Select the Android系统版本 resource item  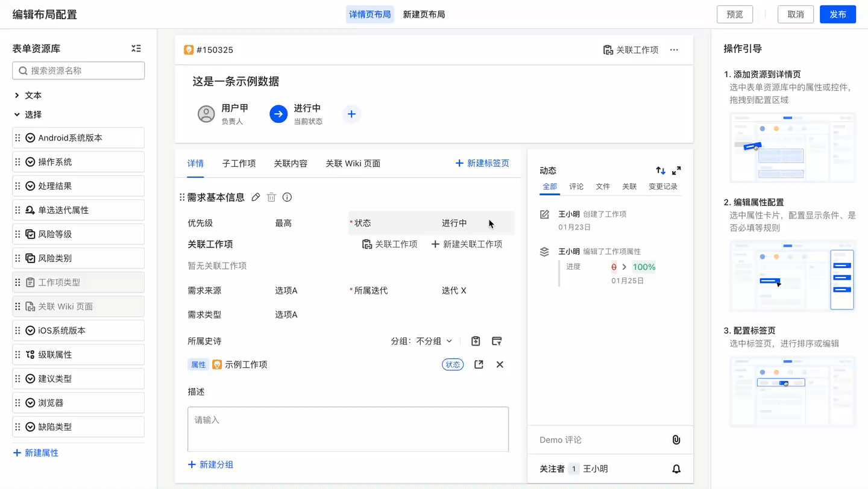tap(78, 138)
